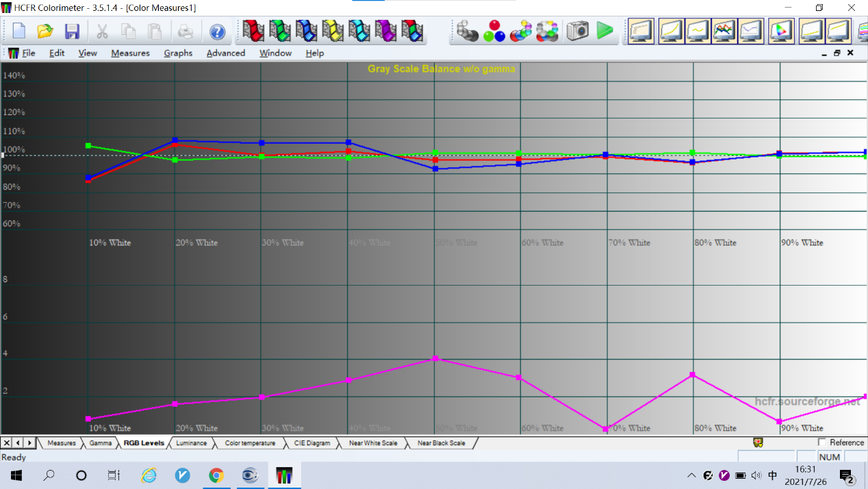
Task: Click the Open file folder icon
Action: [x=45, y=32]
